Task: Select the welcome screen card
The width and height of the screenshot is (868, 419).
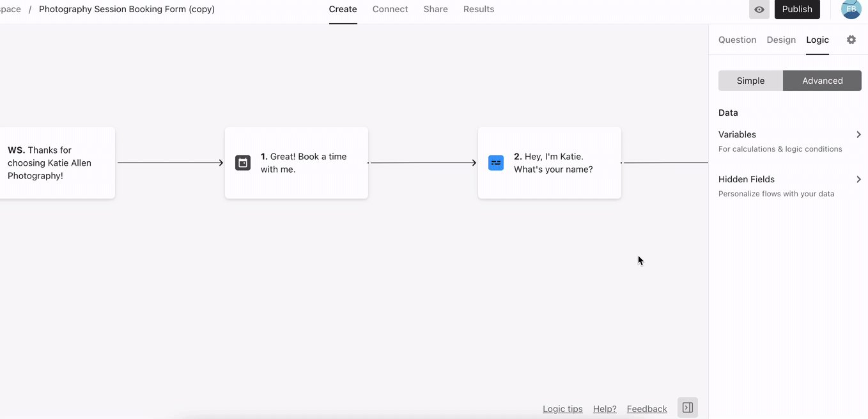Action: 56,163
